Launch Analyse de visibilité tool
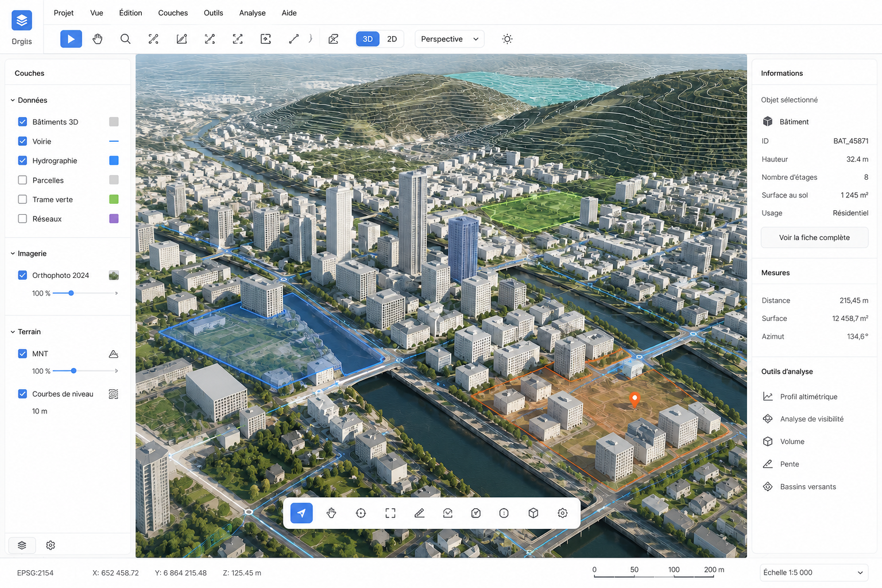This screenshot has height=588, width=882. [x=812, y=419]
